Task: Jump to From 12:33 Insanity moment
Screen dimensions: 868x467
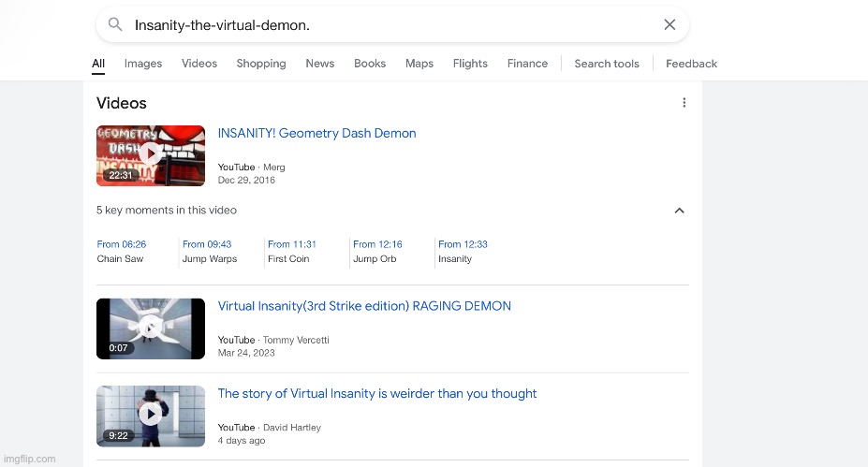Action: click(x=463, y=252)
